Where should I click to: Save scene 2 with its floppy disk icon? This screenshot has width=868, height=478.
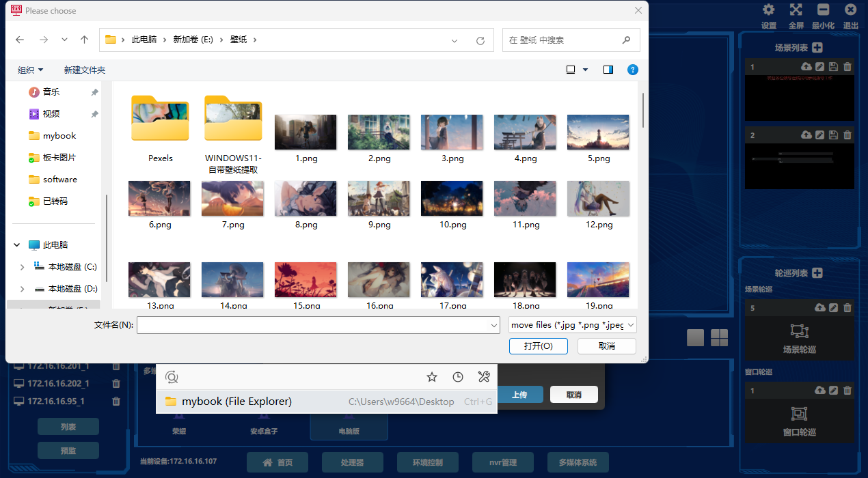[833, 135]
